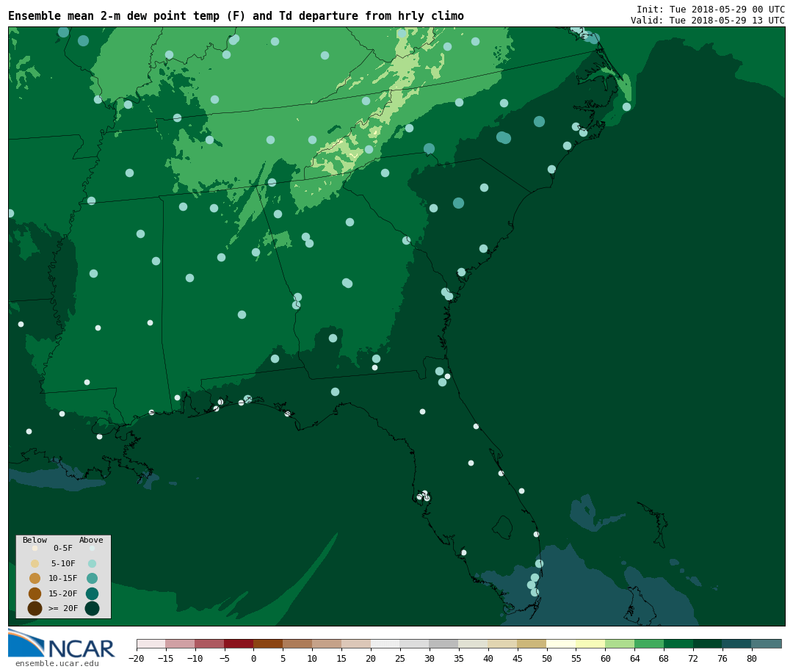Image resolution: width=793 pixels, height=672 pixels.
Task: Pick the Above 5-10F legend circle
Action: [x=92, y=563]
